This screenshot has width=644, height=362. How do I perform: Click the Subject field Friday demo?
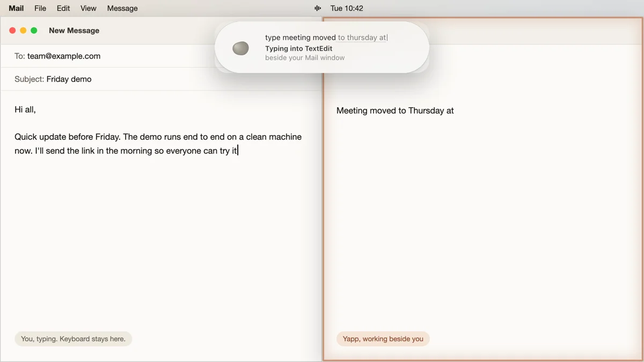click(161, 79)
